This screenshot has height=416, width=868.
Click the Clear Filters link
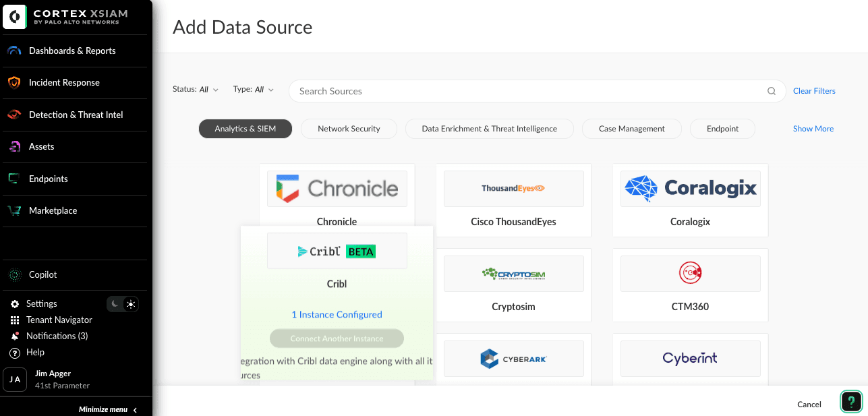click(814, 91)
